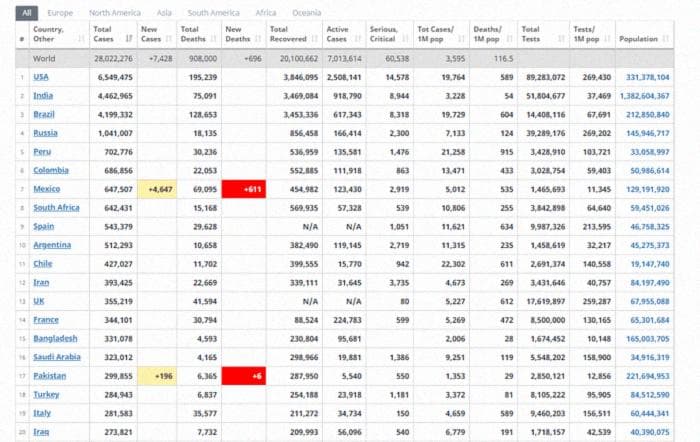Open the South America tab
Screen dimensions: 700x442
pyautogui.click(x=213, y=13)
